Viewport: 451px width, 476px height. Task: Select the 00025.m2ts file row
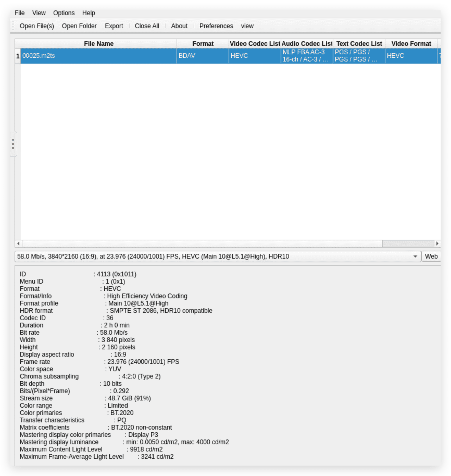(98, 56)
